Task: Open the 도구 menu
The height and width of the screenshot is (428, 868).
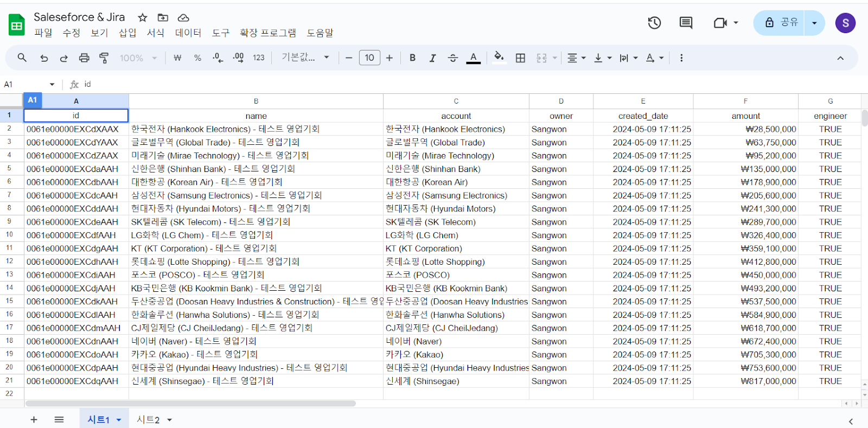Action: [221, 33]
